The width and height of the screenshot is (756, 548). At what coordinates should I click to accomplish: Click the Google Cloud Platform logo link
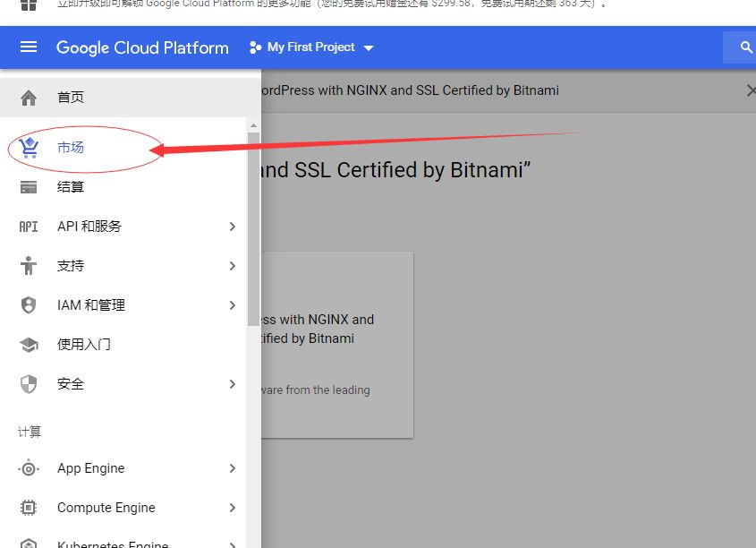[142, 47]
